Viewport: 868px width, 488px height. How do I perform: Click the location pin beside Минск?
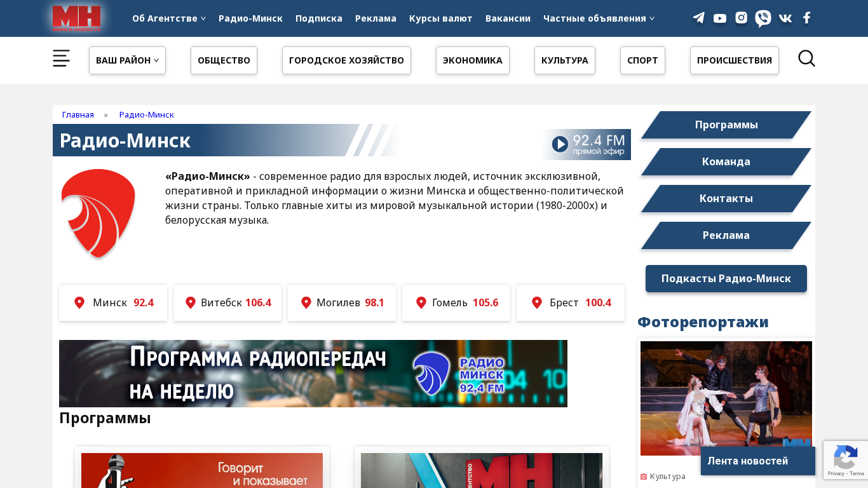coord(79,302)
